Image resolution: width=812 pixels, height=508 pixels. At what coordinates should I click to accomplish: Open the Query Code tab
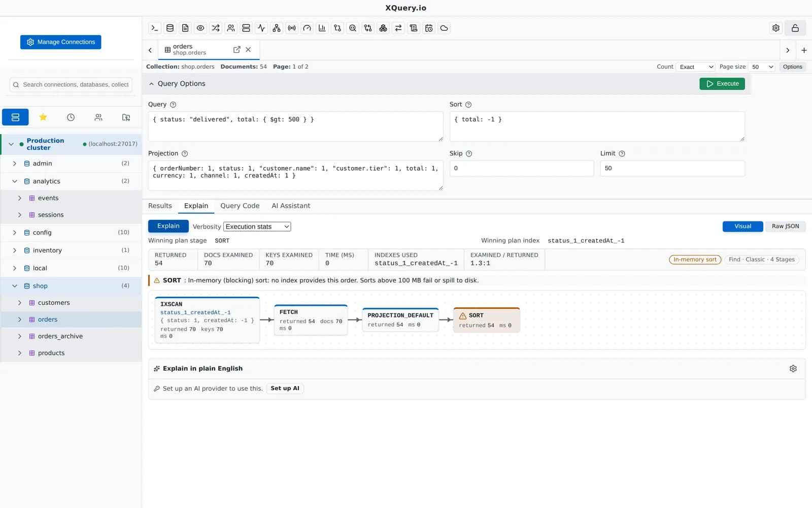pyautogui.click(x=240, y=206)
